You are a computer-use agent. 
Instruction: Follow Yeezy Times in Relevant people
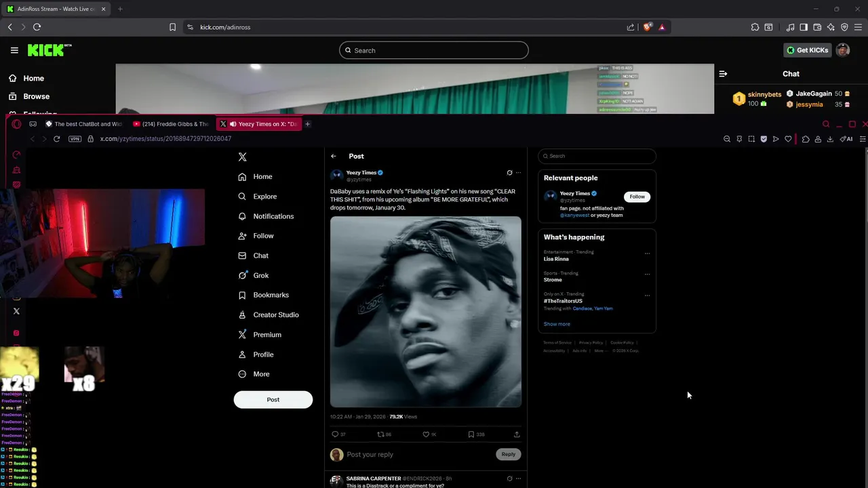(x=637, y=197)
